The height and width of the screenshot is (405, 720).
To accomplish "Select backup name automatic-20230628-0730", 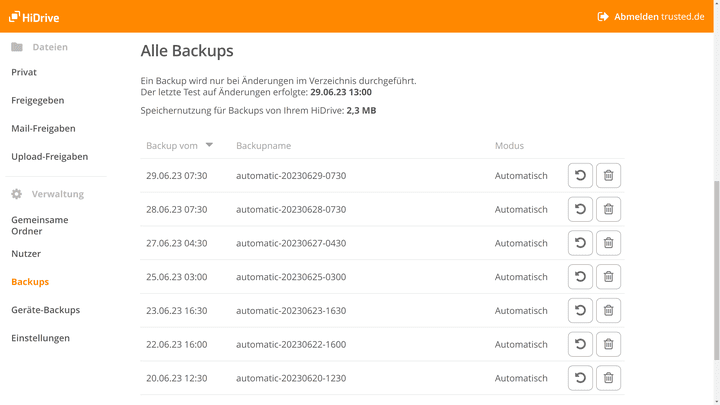I will pyautogui.click(x=291, y=209).
